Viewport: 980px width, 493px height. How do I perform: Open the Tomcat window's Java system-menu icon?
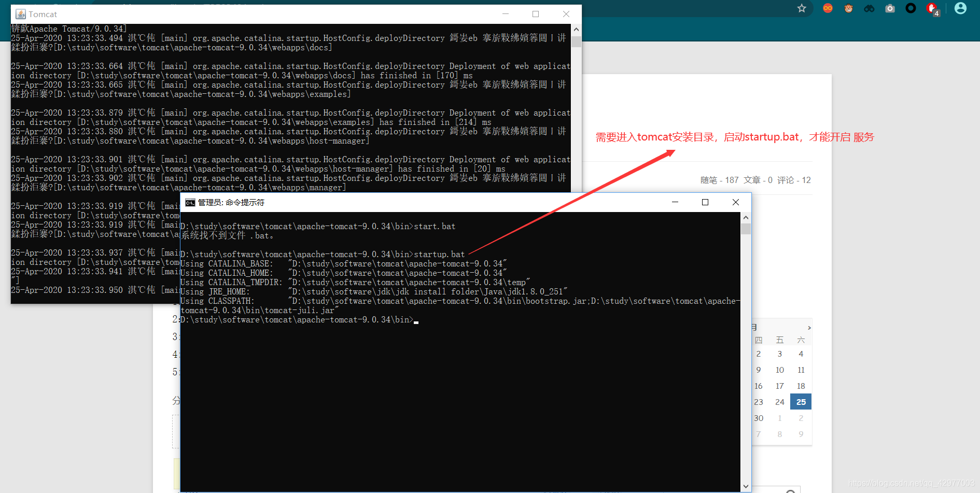click(21, 14)
